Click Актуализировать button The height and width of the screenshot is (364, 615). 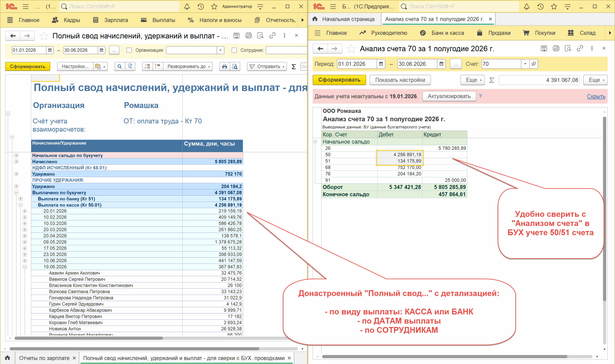pyautogui.click(x=449, y=96)
